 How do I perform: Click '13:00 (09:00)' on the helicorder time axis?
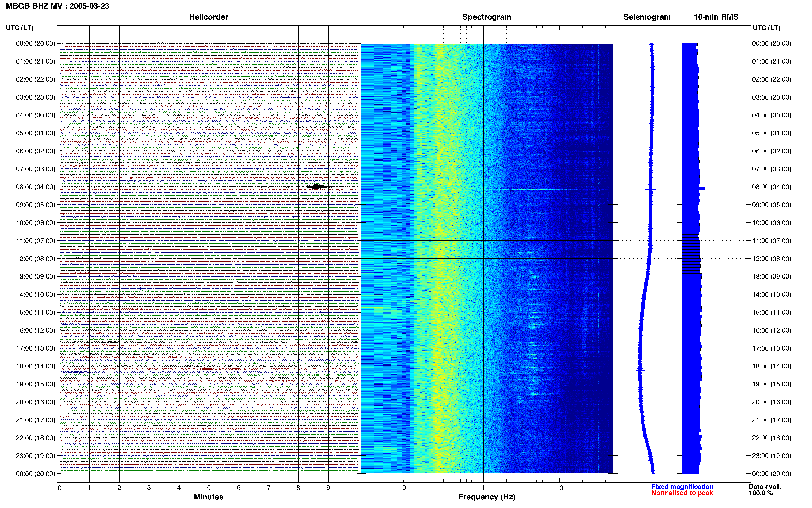(x=36, y=277)
